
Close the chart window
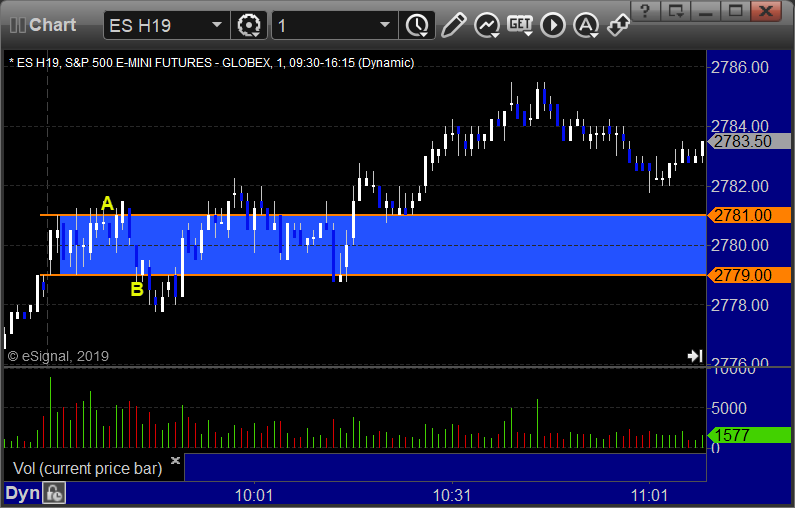[766, 11]
